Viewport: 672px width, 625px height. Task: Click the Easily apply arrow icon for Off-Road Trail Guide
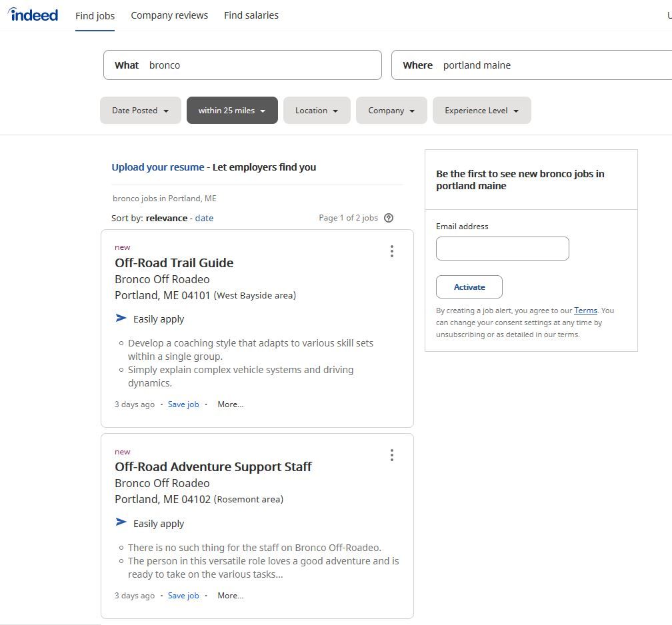pyautogui.click(x=121, y=318)
